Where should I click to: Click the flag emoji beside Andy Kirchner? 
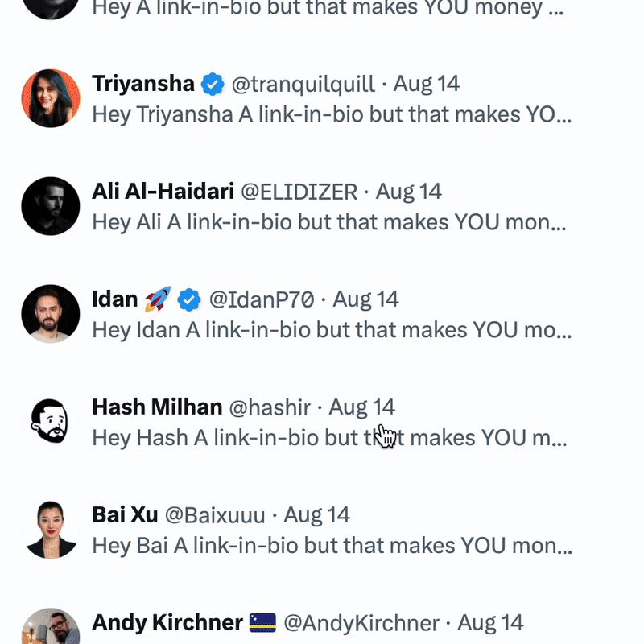coord(263,622)
